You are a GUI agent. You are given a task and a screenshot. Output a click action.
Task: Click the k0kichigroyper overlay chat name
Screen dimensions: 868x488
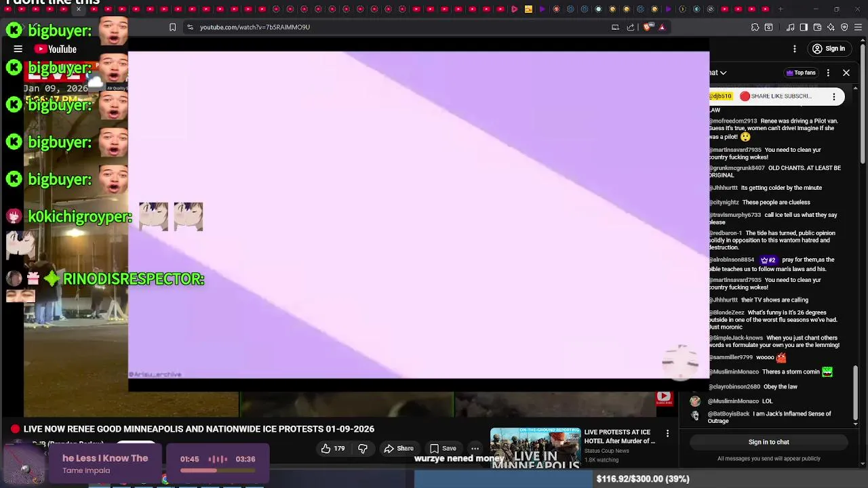coord(80,217)
